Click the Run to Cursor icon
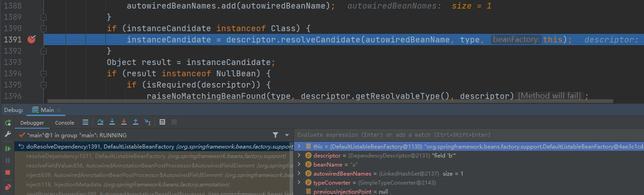This screenshot has width=644, height=195. [147, 122]
